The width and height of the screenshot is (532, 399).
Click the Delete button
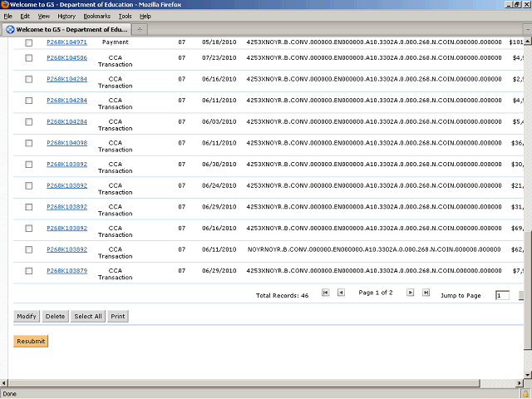pyautogui.click(x=55, y=316)
